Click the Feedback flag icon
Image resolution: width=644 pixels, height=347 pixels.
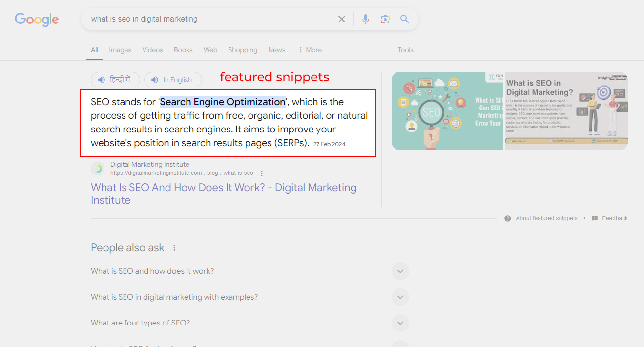click(x=595, y=218)
